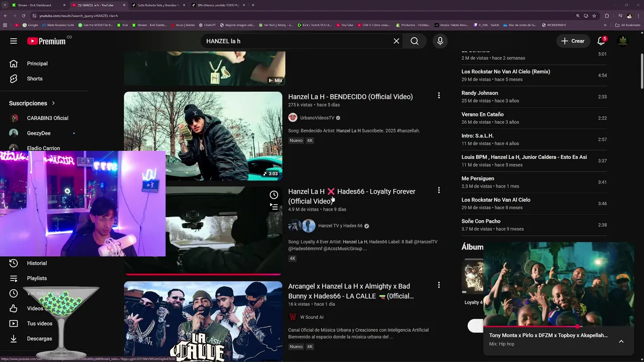Open Playlists in the sidebar
Viewport: 644px width, 362px height.
tap(37, 279)
